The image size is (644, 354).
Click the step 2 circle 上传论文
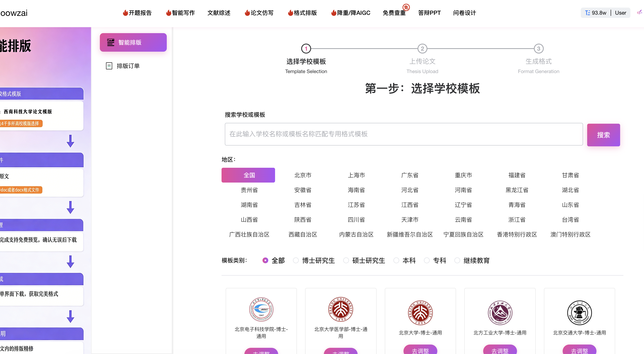point(422,49)
